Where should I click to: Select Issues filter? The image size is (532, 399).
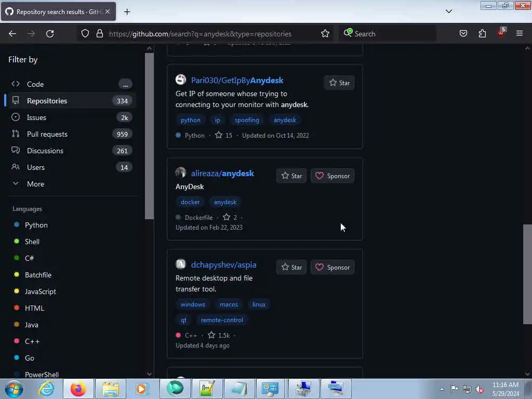click(x=71, y=117)
